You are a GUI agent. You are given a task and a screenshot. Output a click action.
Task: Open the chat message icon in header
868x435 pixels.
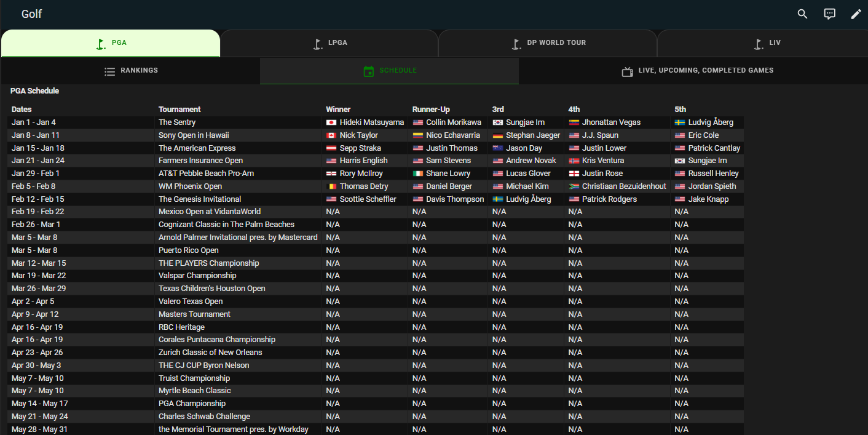829,14
